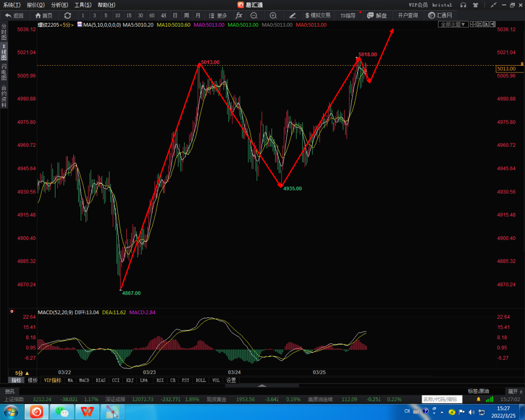Click the third layout icon near 全部主题
The height and width of the screenshot is (420, 525).
[x=486, y=24]
